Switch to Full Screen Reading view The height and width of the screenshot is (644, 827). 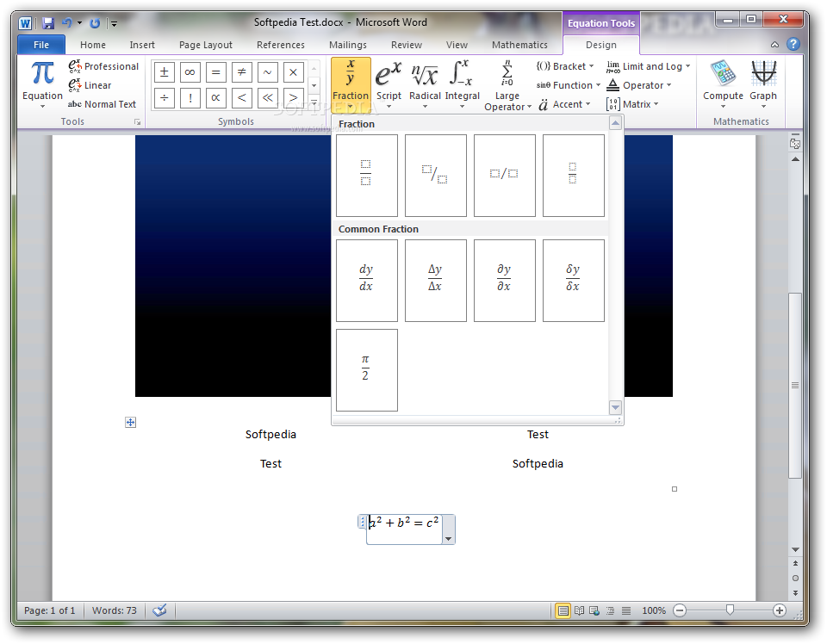tap(579, 610)
